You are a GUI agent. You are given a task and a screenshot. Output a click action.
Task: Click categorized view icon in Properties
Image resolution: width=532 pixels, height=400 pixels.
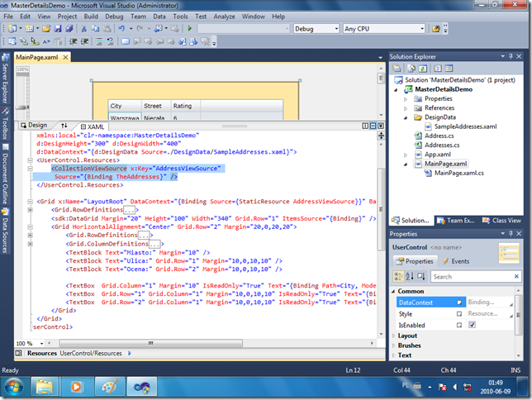398,276
